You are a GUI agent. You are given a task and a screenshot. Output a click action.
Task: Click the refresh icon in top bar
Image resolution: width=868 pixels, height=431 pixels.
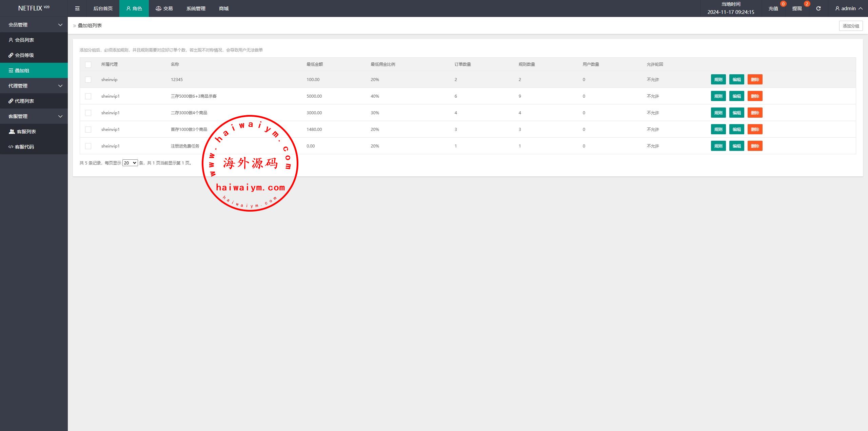pos(818,8)
